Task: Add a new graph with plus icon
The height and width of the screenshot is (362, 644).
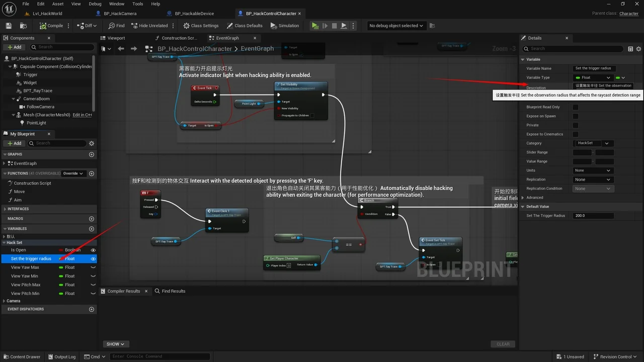Action: pyautogui.click(x=92, y=154)
